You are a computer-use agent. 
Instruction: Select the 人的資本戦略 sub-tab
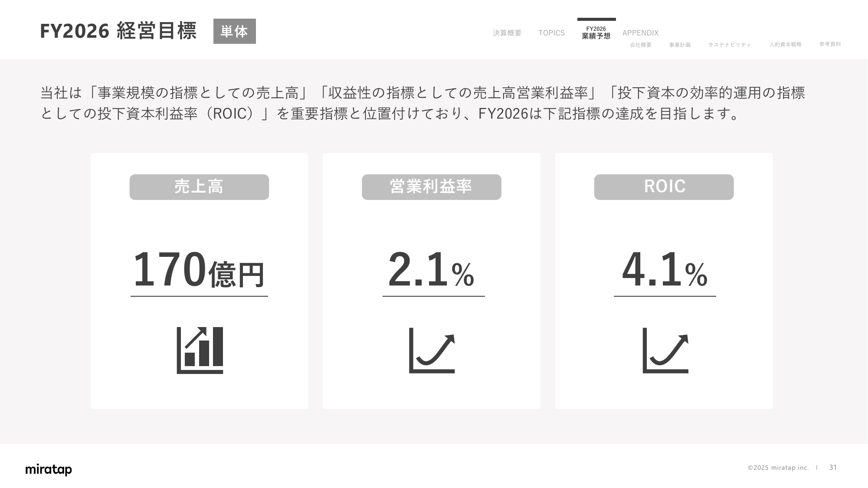[x=785, y=44]
